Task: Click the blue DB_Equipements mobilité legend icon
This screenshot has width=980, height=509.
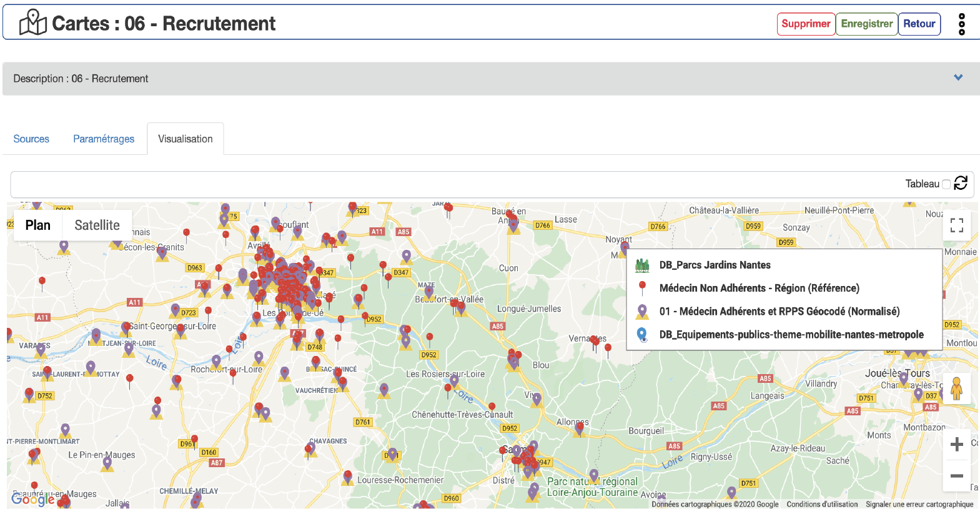Action: pyautogui.click(x=642, y=335)
